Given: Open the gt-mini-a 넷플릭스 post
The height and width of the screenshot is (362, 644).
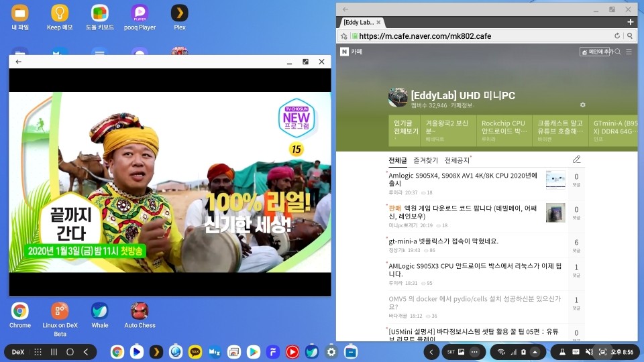Looking at the screenshot, I should click(x=443, y=241).
